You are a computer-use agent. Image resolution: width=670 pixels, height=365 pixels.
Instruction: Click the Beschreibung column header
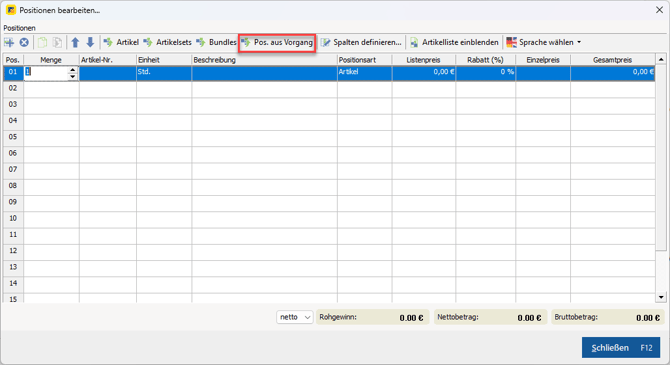[264, 60]
